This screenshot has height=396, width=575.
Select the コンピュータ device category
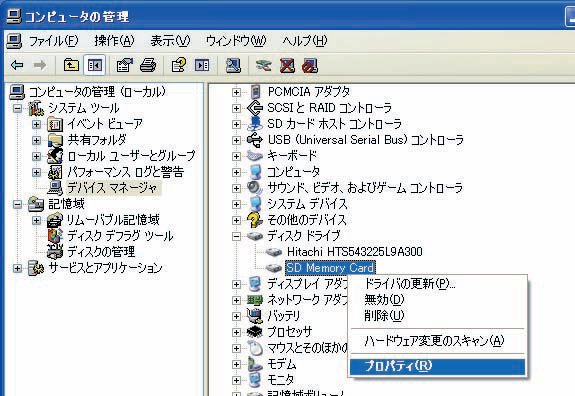293,172
